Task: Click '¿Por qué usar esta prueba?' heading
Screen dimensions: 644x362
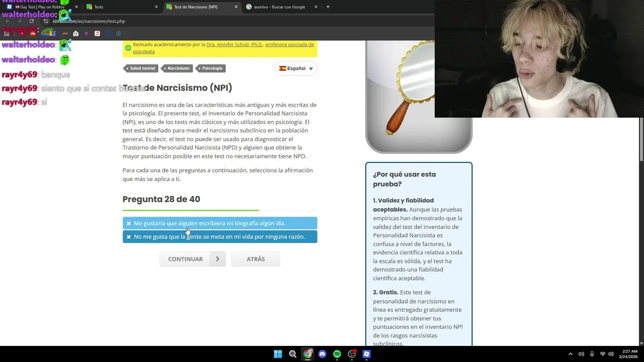Action: click(x=405, y=179)
